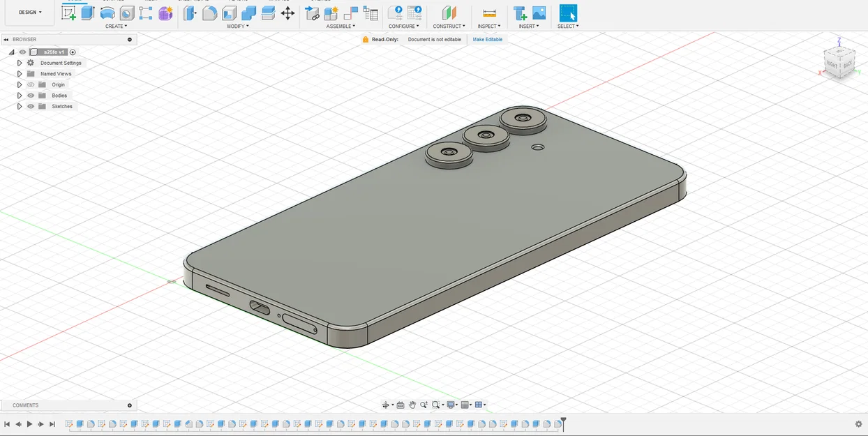The height and width of the screenshot is (436, 868).
Task: Open the Construct menu
Action: [x=449, y=27]
